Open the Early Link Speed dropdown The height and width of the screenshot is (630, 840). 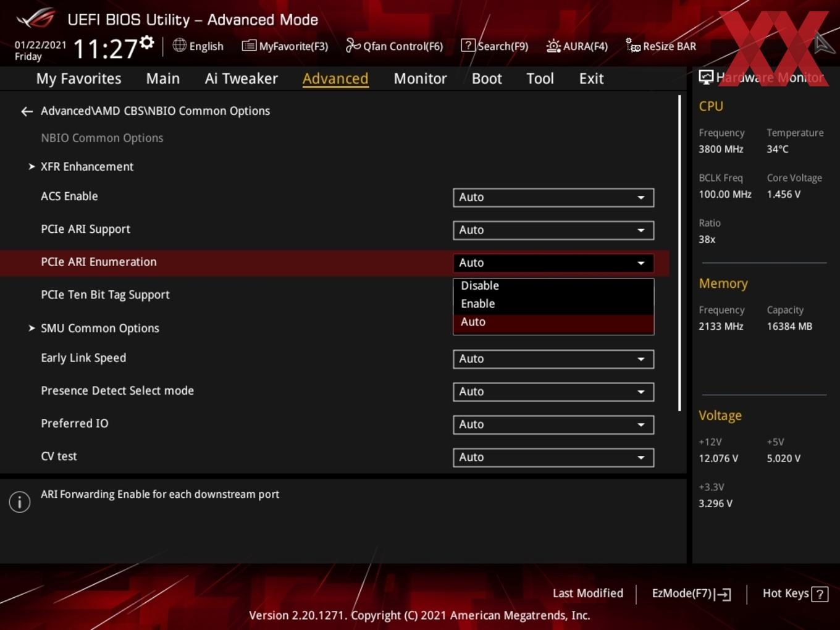[x=553, y=359]
